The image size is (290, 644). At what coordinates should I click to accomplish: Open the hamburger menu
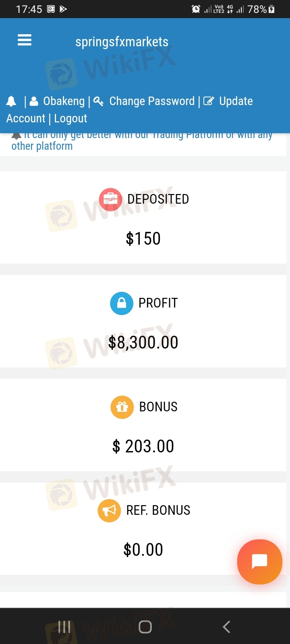[x=25, y=40]
